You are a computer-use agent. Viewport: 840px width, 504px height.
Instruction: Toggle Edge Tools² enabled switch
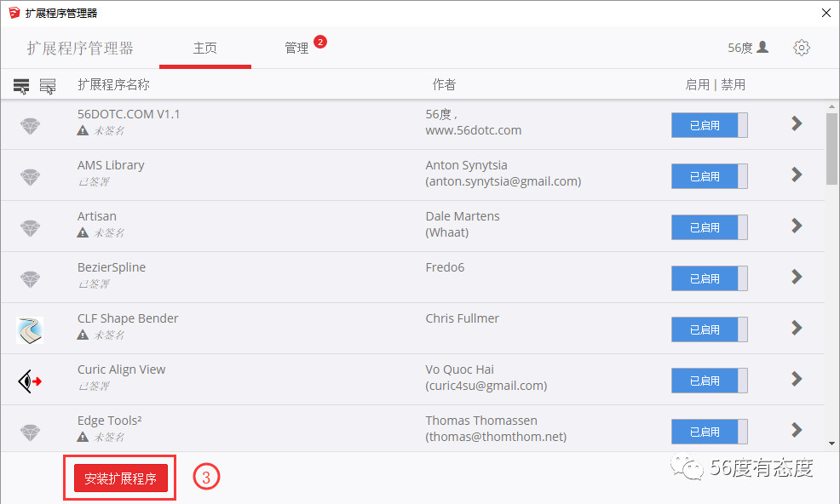pyautogui.click(x=709, y=432)
